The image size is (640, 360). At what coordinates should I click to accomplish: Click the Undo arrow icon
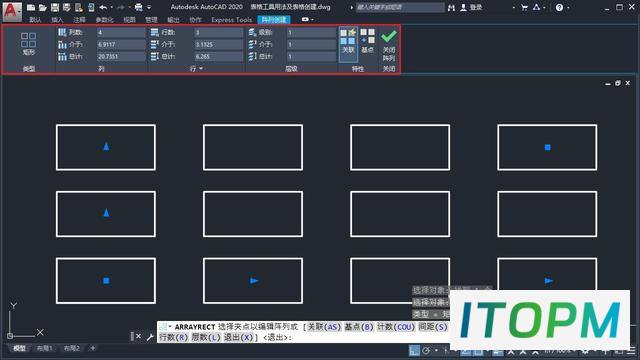pos(103,7)
